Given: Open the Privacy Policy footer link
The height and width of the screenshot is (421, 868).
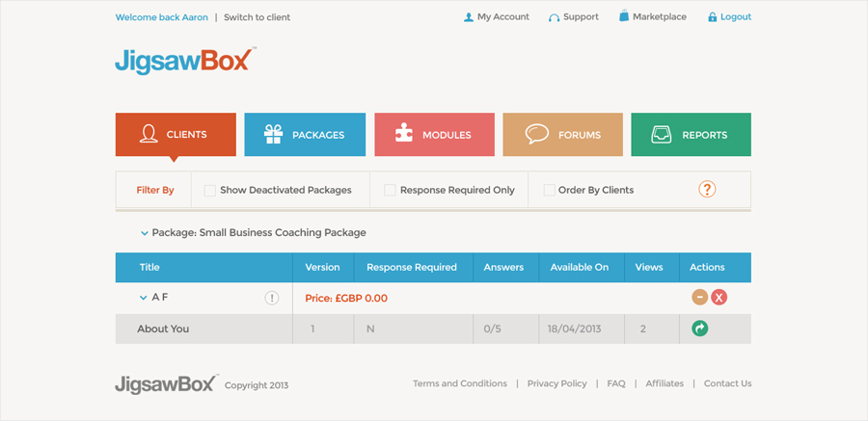Looking at the screenshot, I should (556, 383).
